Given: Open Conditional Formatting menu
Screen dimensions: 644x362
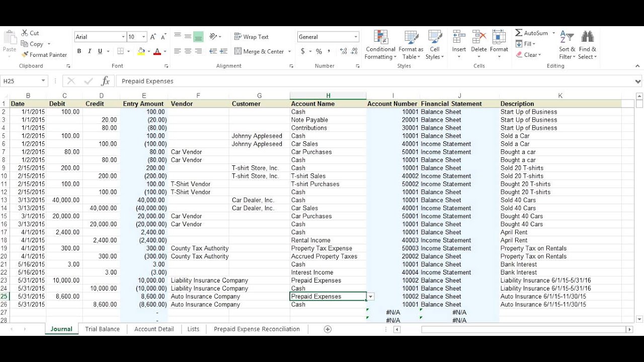Looking at the screenshot, I should (x=380, y=44).
